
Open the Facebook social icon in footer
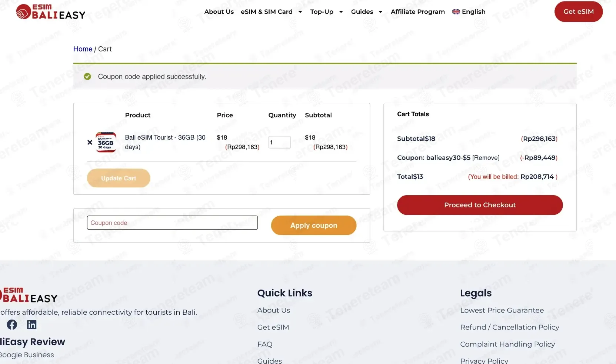(x=12, y=325)
